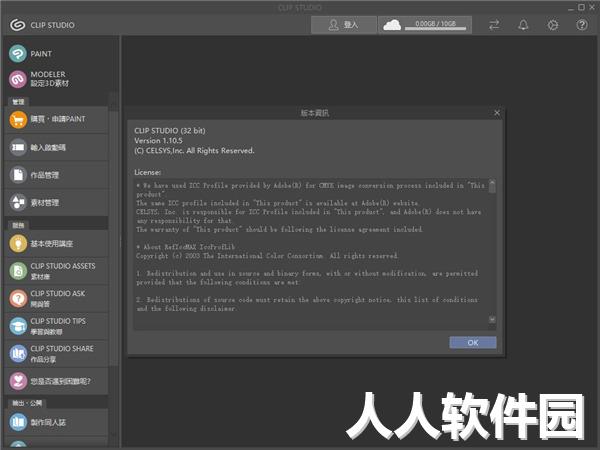600x450 pixels.
Task: Launch CLIP STUDIO MODELER
Action: pos(57,79)
